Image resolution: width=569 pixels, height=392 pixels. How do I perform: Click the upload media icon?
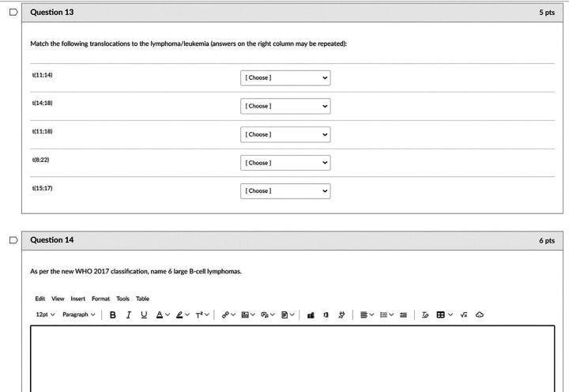(265, 315)
